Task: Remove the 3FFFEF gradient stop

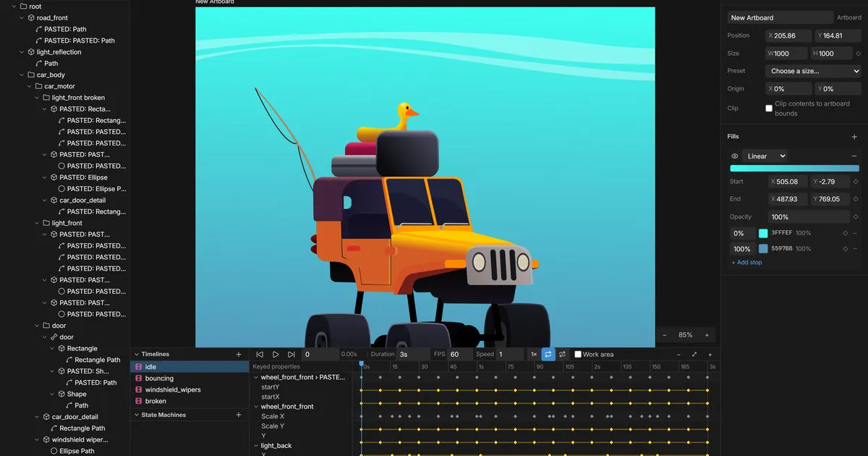Action: [x=855, y=233]
